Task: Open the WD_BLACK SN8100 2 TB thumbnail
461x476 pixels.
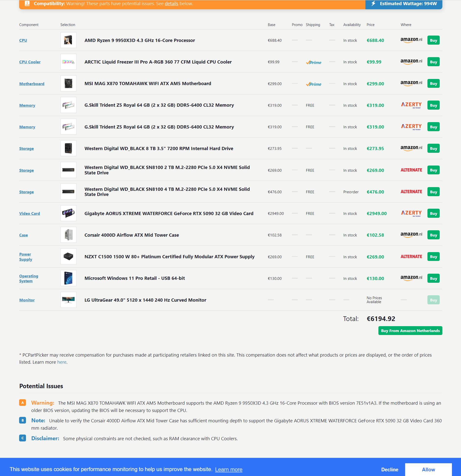Action: coord(68,170)
